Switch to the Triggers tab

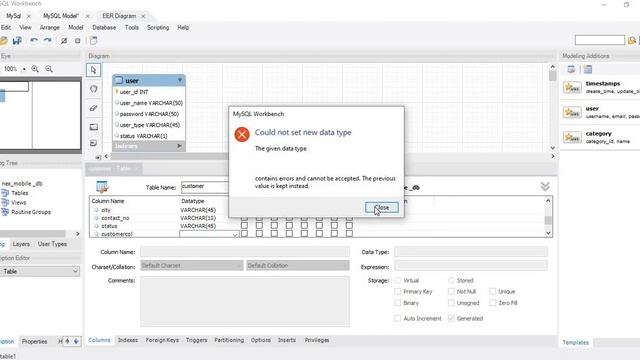coord(196,340)
